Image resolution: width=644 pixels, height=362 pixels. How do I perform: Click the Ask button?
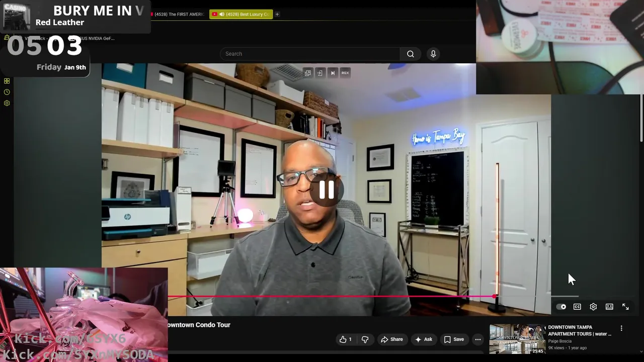pos(423,339)
